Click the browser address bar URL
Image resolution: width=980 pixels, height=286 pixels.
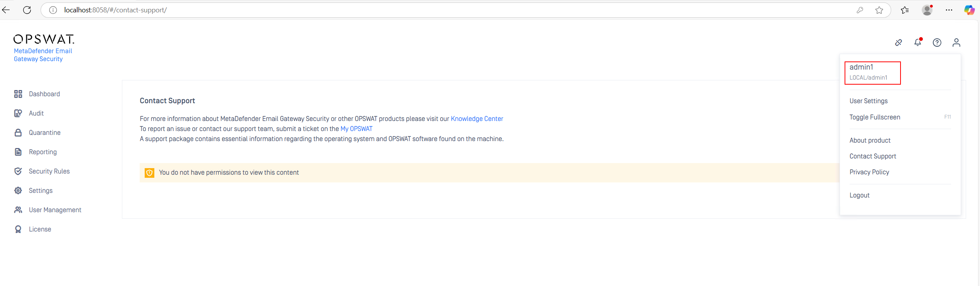115,10
